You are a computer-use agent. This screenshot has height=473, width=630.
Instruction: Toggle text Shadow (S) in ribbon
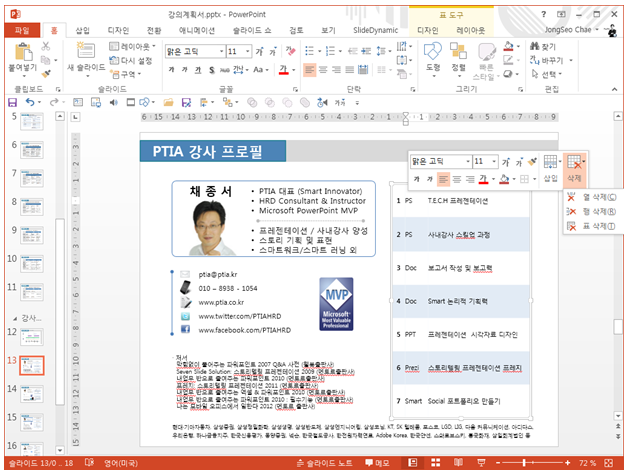pos(212,70)
